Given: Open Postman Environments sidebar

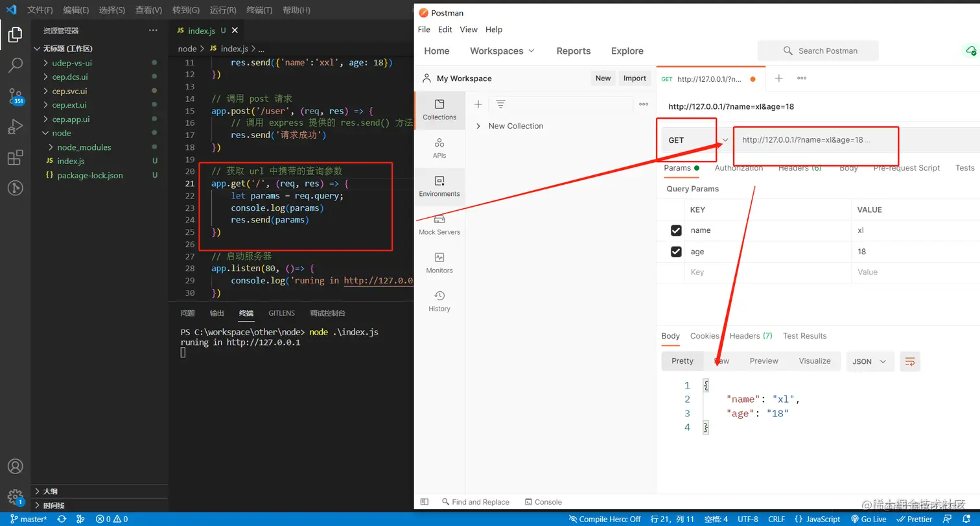Looking at the screenshot, I should click(439, 186).
